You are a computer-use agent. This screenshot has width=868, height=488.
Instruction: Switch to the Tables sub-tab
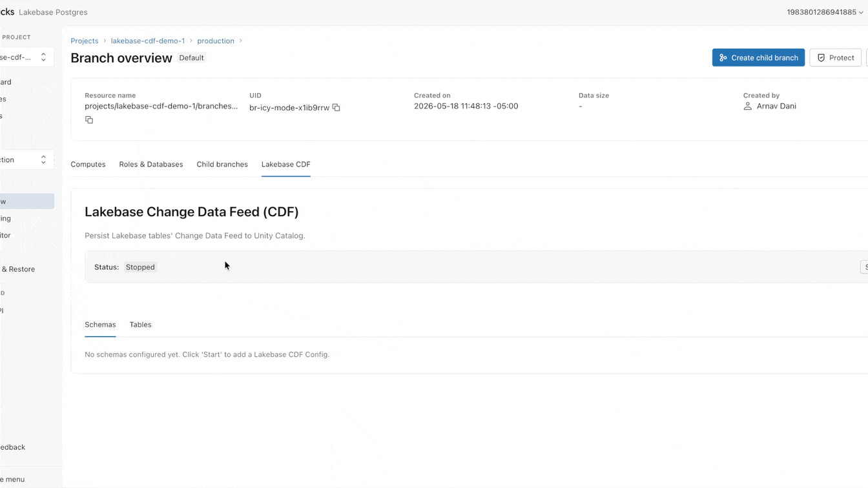140,325
